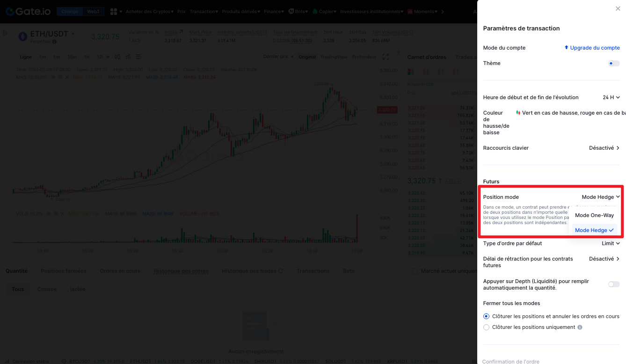Click the fullscreen chart icon
626x364 pixels.
click(386, 57)
